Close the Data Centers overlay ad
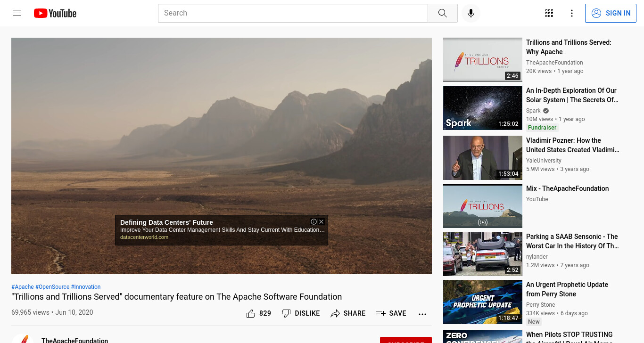Screen dimensions: 644x343 pos(322,221)
